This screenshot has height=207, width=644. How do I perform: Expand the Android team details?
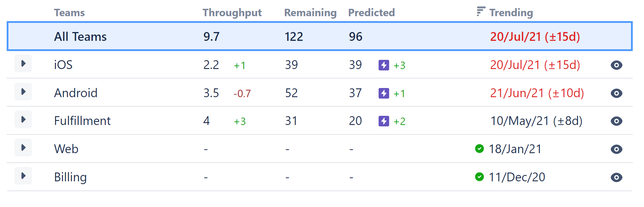pos(23,92)
